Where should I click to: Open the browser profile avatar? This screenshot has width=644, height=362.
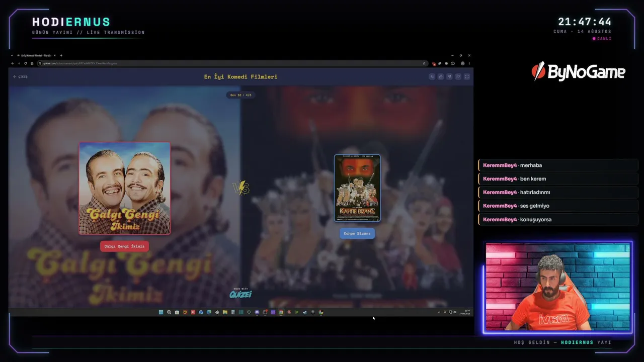pos(463,63)
